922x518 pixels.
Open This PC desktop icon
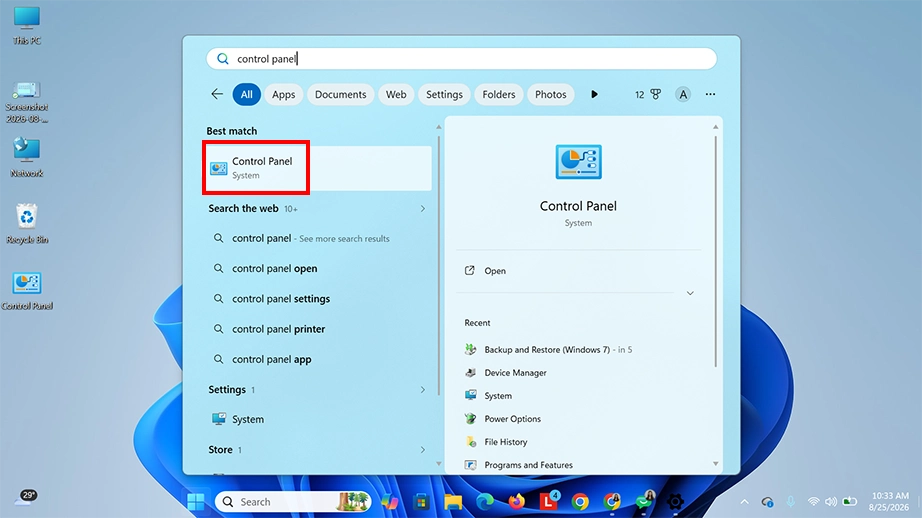26,26
